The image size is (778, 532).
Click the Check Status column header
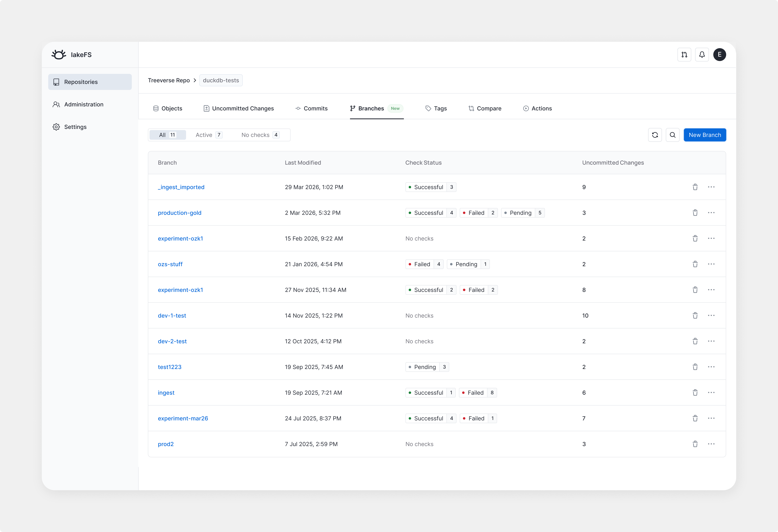pyautogui.click(x=424, y=162)
